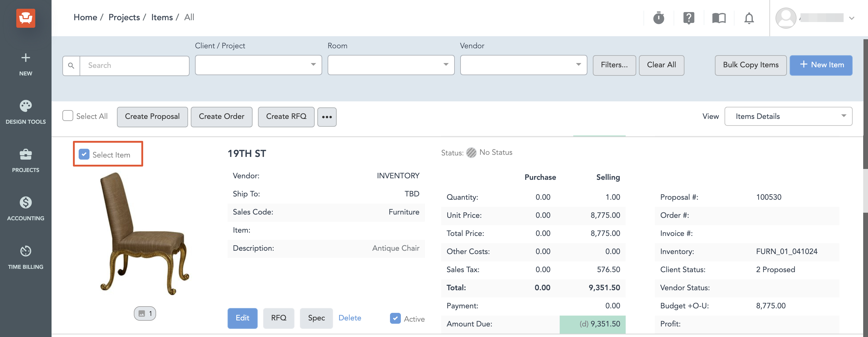The height and width of the screenshot is (337, 868).
Task: Open the open-book guide icon
Action: pos(719,18)
